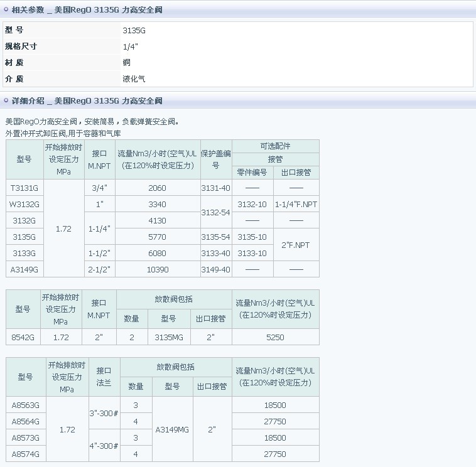Click connection size cell 1-1/2"

click(100, 253)
